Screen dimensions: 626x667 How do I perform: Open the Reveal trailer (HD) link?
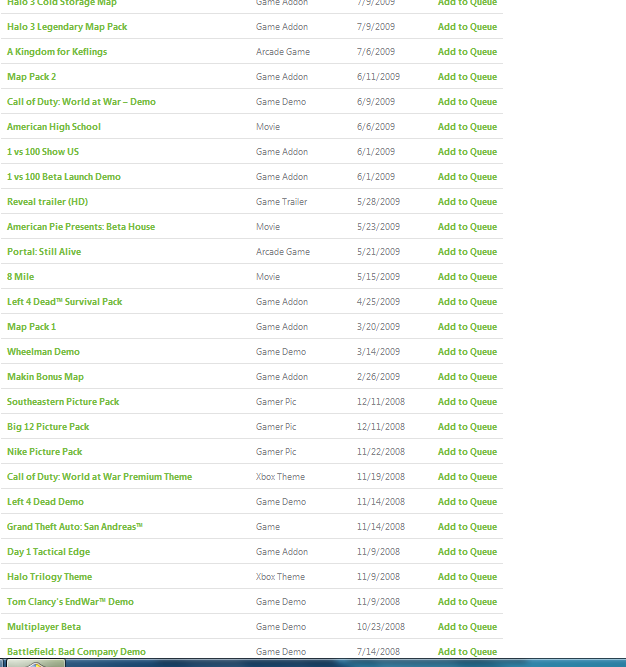point(48,202)
